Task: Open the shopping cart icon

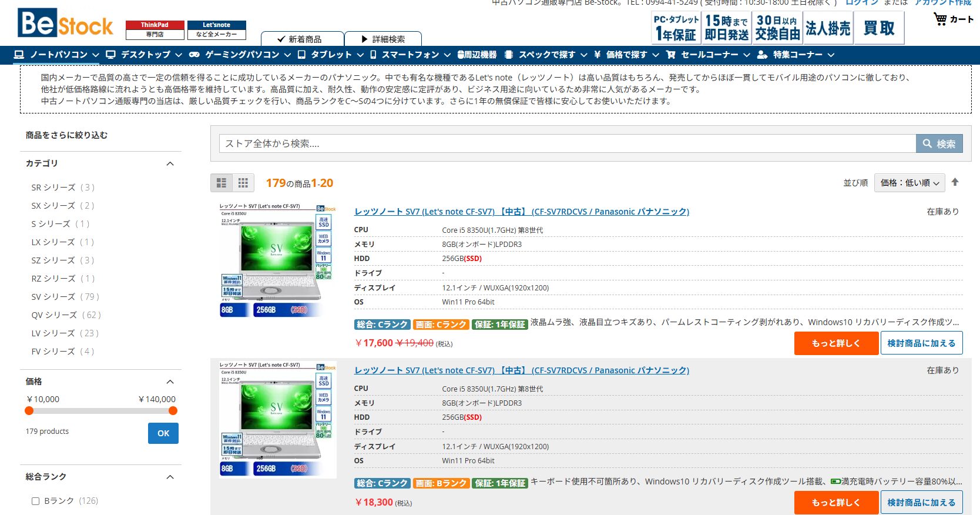Action: (x=940, y=19)
